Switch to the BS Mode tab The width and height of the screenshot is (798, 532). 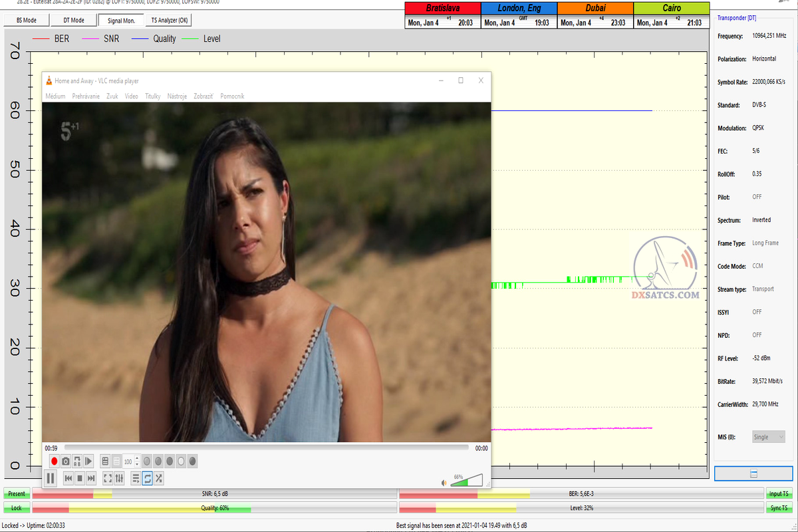point(25,21)
